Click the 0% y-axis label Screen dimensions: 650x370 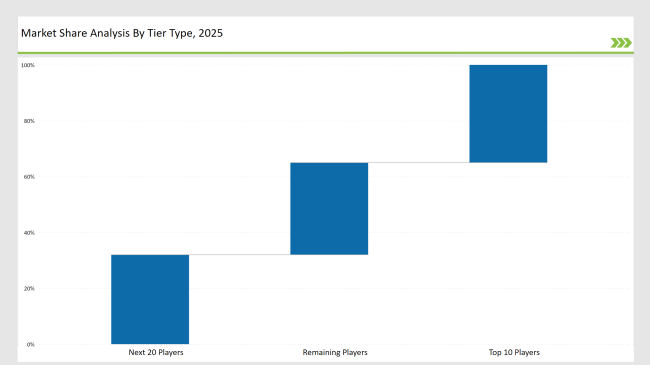[x=31, y=344]
